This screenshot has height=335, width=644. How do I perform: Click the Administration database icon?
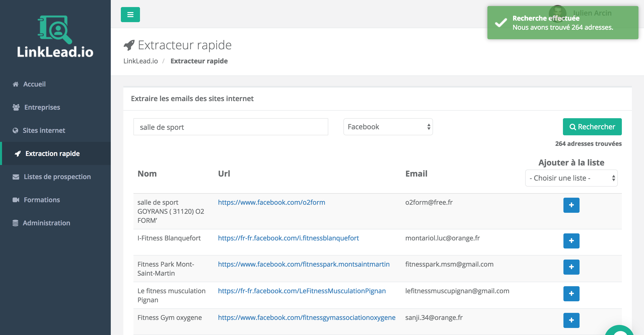[x=15, y=223]
